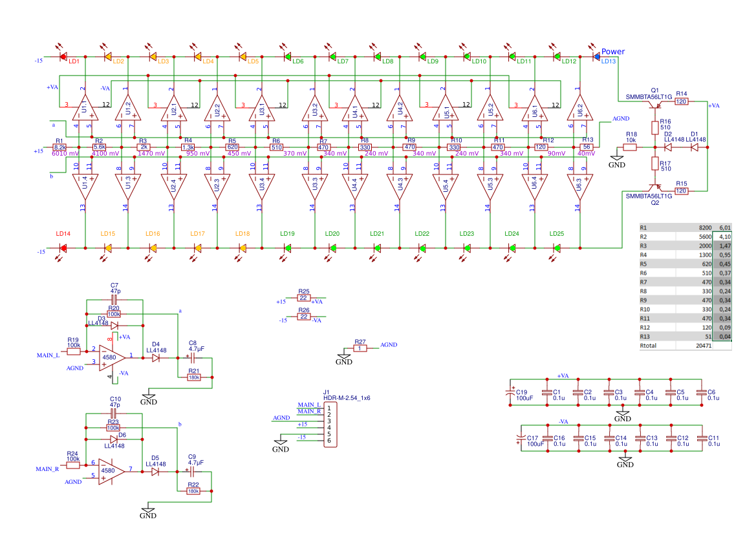Select the blue LD13 Power LED symbol
The height and width of the screenshot is (535, 756).
[x=596, y=57]
